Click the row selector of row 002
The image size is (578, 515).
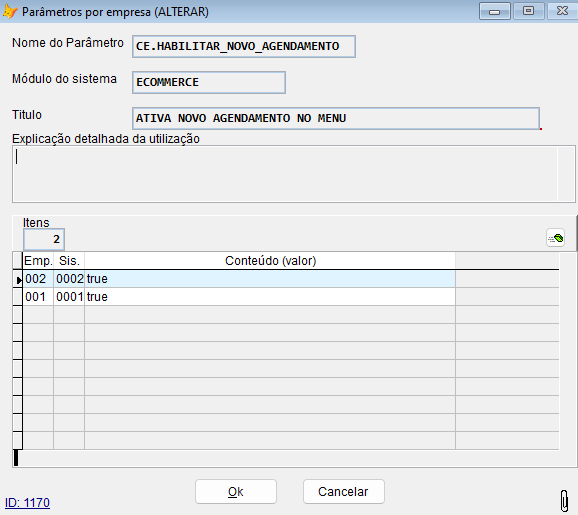coord(18,279)
